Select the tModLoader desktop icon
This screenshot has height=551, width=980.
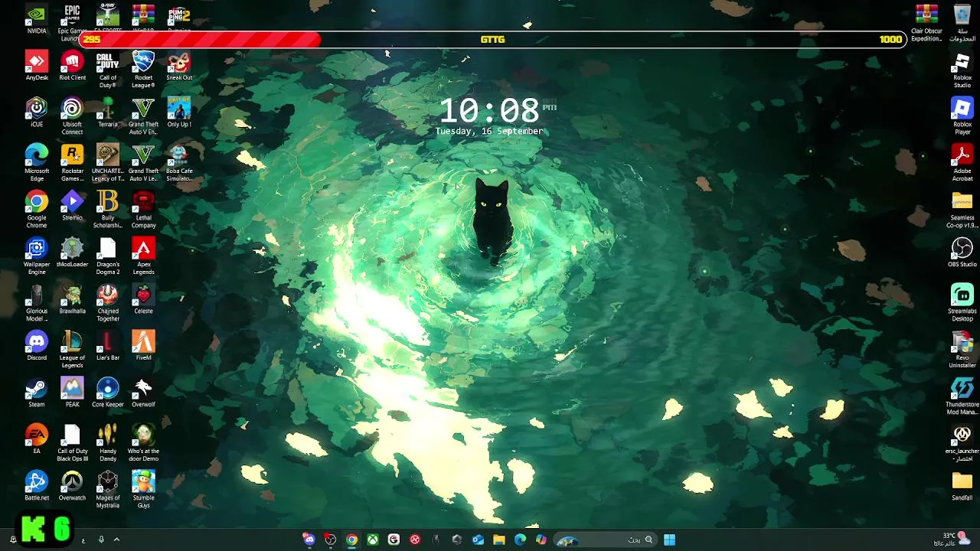72,253
